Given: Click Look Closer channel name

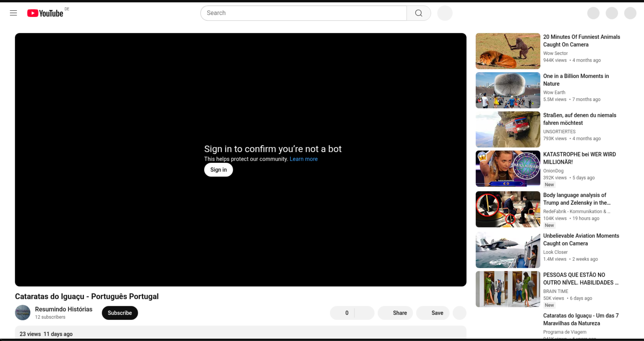Looking at the screenshot, I should [555, 252].
